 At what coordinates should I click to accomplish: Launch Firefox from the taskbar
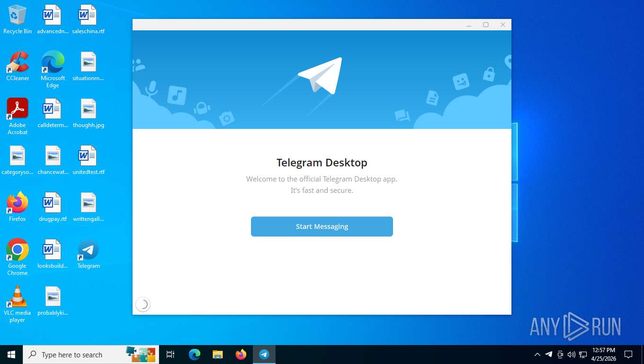click(x=241, y=355)
